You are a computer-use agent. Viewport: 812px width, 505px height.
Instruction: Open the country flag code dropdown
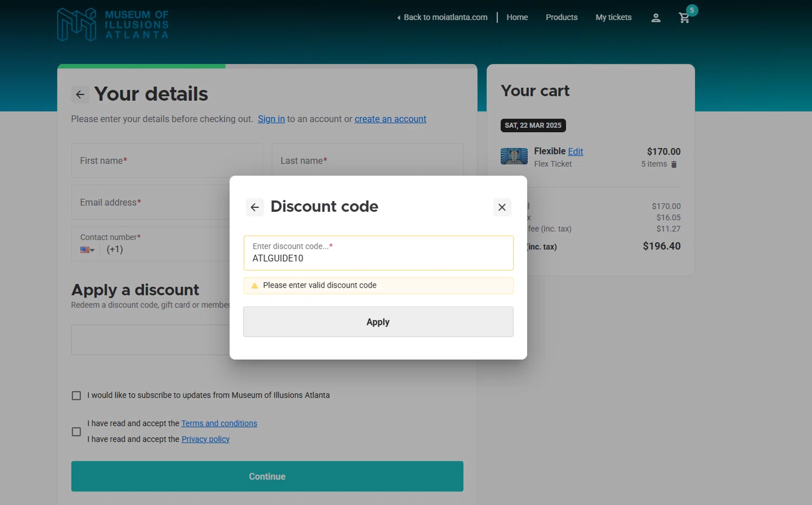(x=87, y=250)
